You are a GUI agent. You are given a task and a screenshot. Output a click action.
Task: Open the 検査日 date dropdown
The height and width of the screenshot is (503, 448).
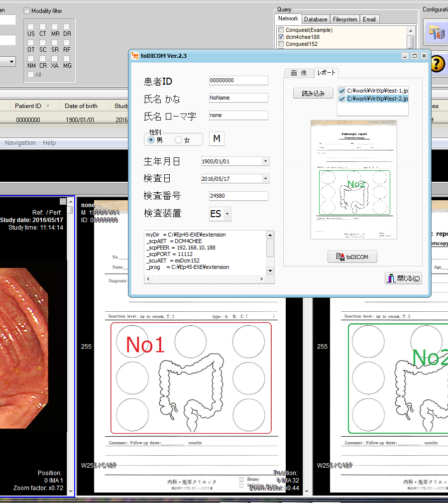(265, 179)
